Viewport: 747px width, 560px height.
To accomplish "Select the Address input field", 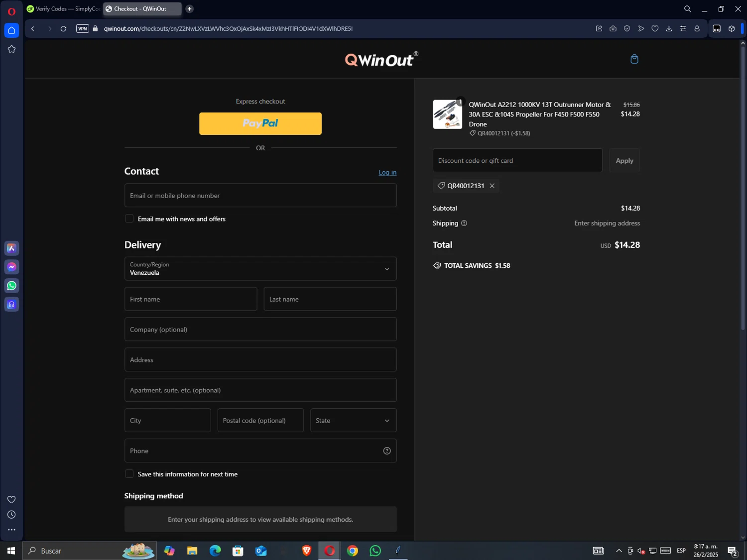I will point(260,360).
